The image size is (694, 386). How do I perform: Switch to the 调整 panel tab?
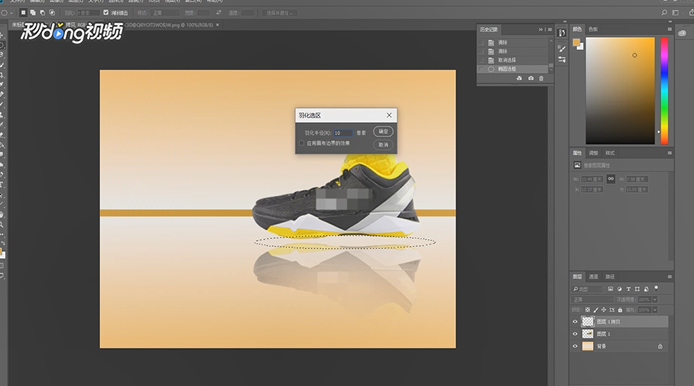point(593,153)
